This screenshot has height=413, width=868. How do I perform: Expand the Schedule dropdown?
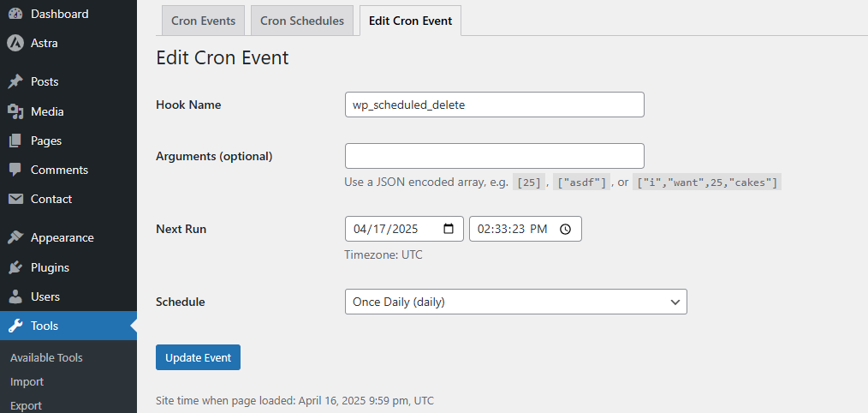[515, 302]
